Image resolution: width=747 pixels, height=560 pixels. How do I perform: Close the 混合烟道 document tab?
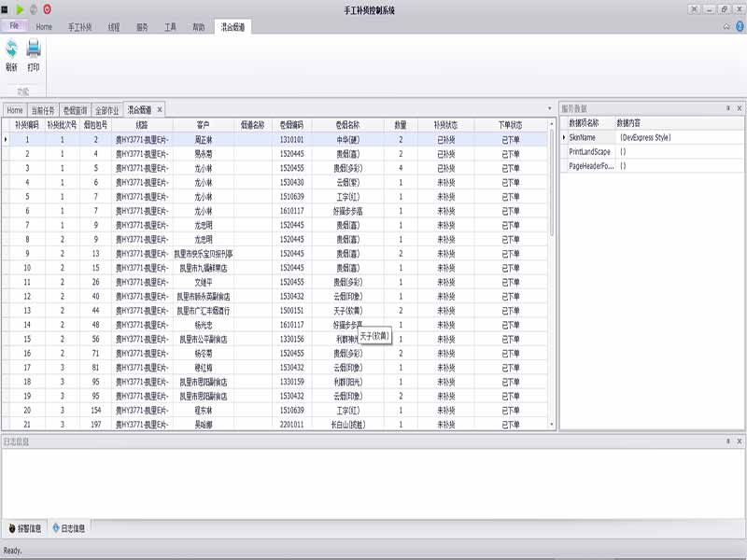(x=160, y=109)
